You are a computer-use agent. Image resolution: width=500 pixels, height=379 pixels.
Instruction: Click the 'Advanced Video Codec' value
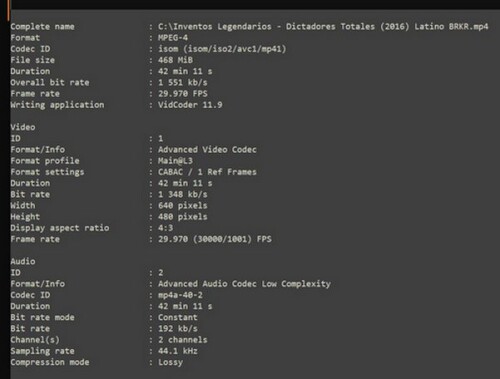pyautogui.click(x=207, y=149)
